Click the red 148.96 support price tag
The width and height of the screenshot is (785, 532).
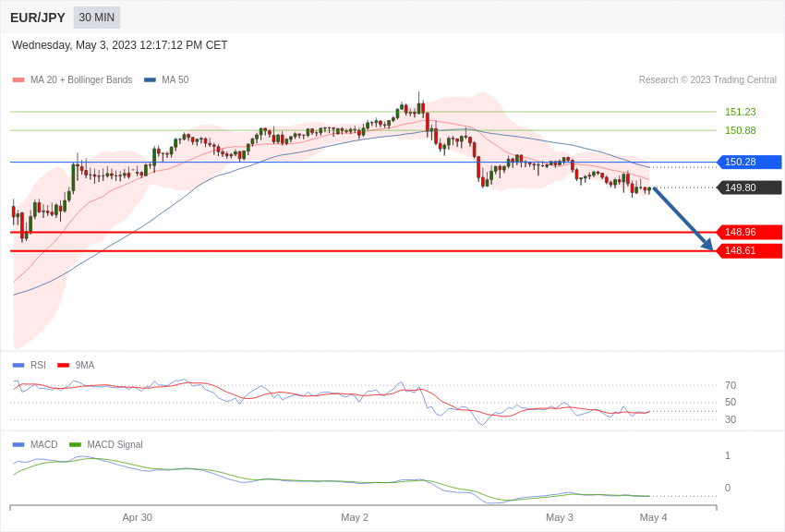pyautogui.click(x=749, y=232)
